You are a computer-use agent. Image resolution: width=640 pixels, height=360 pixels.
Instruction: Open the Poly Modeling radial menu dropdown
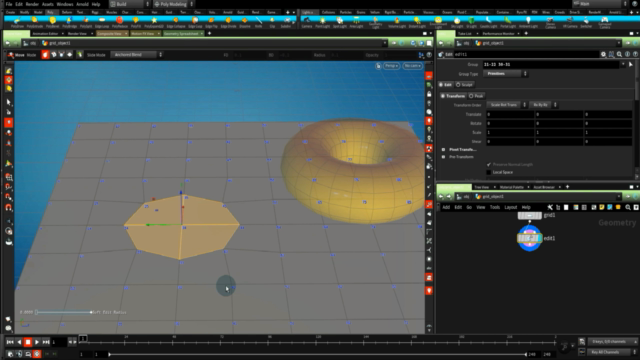pyautogui.click(x=173, y=4)
